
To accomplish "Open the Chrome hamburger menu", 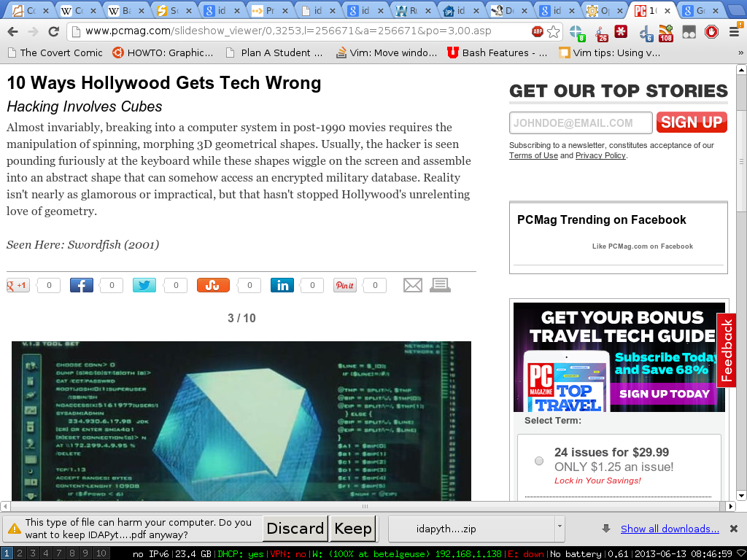I will coord(734,32).
